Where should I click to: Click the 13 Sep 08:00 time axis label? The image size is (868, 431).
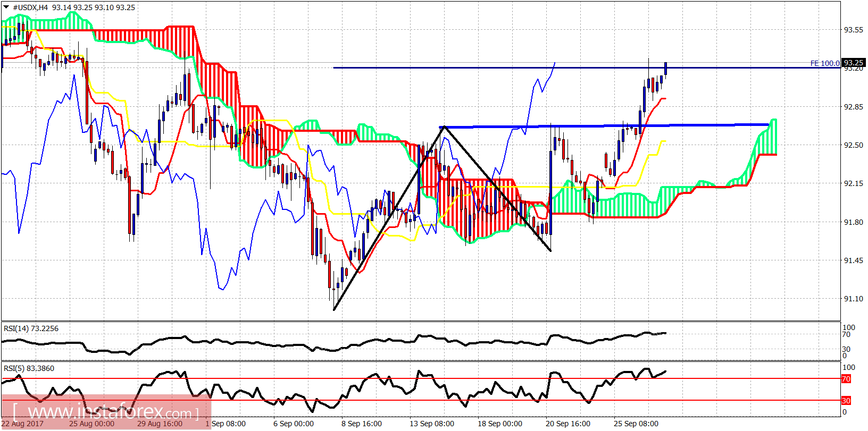432,424
